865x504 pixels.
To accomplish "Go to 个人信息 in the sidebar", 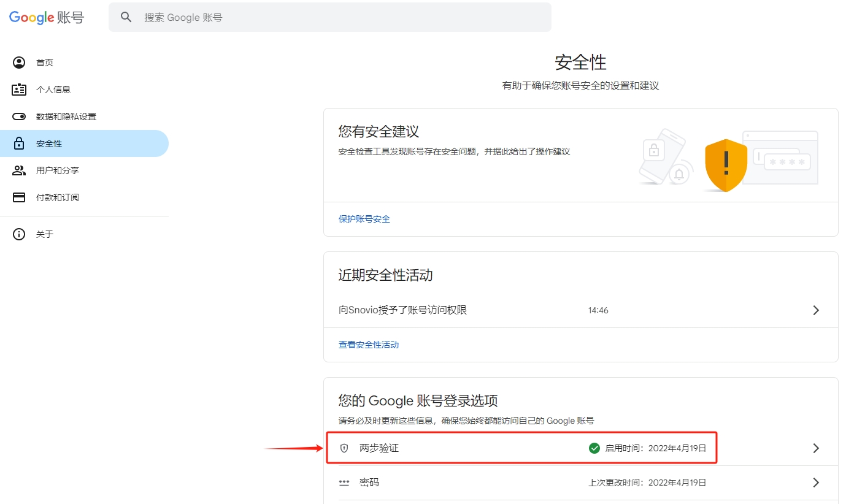I will tap(84, 90).
